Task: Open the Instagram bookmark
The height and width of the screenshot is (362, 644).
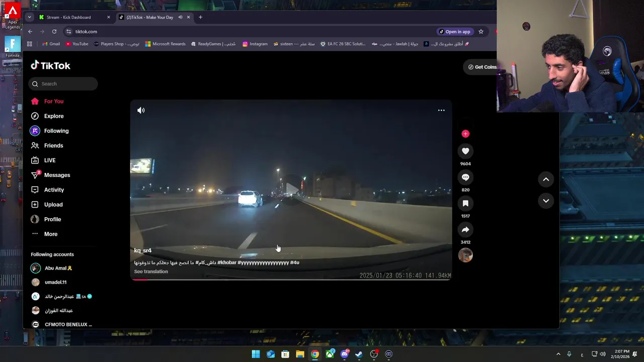Action: pyautogui.click(x=255, y=44)
